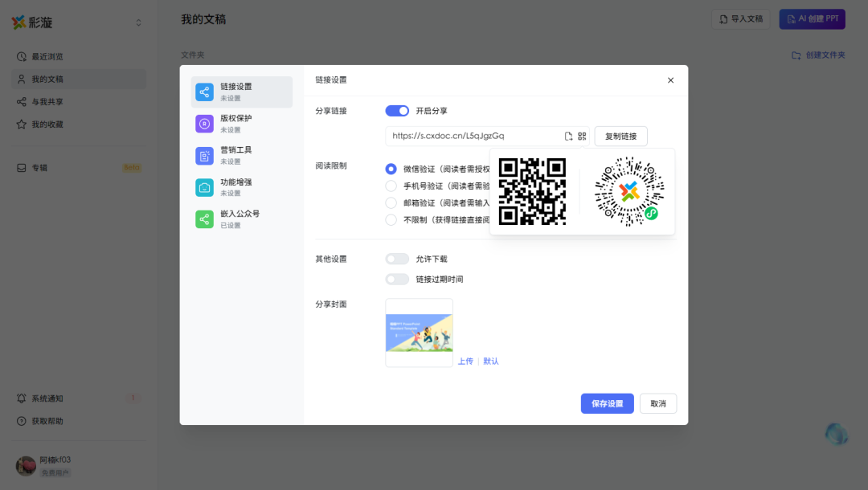
Task: Click the AI 创建 PPT button
Action: pyautogui.click(x=812, y=18)
